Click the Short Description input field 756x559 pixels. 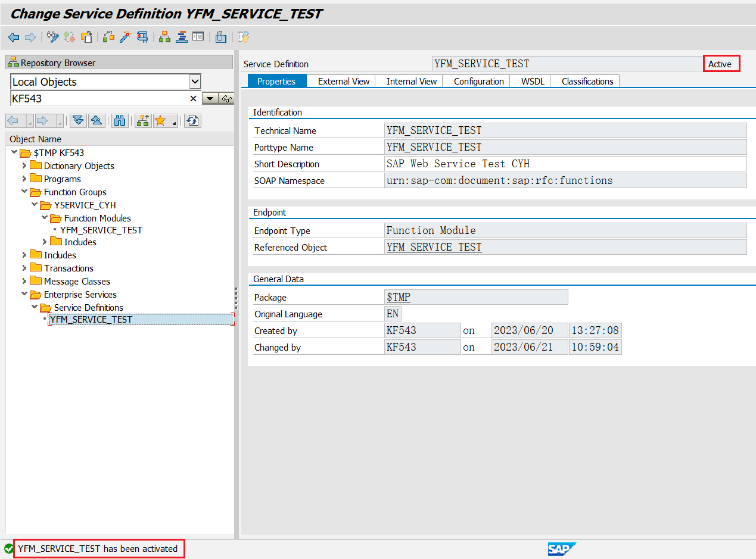coord(565,164)
